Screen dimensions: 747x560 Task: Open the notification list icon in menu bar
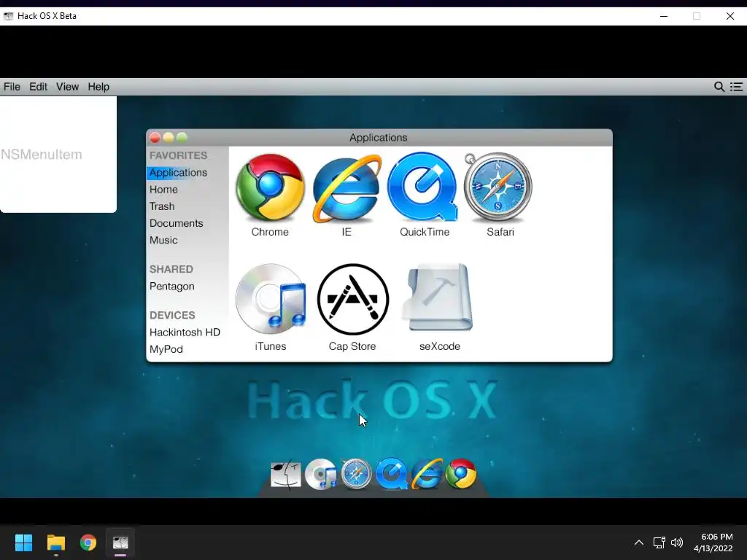[x=737, y=87]
